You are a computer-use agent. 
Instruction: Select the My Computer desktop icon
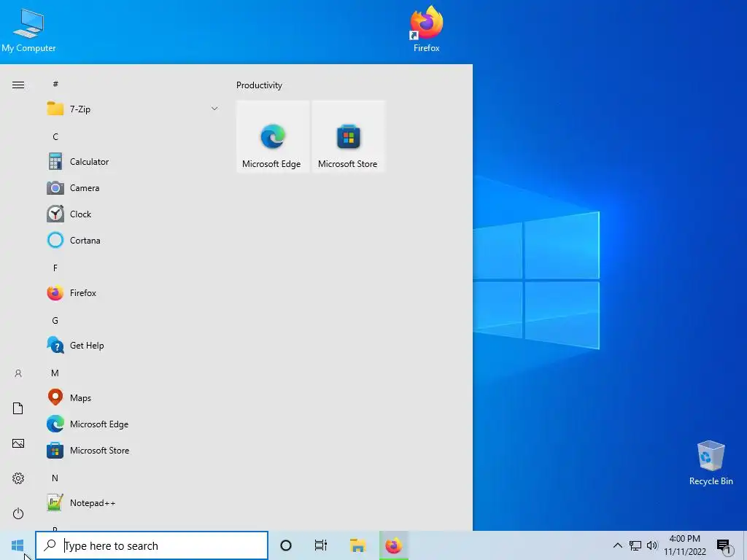coord(28,31)
